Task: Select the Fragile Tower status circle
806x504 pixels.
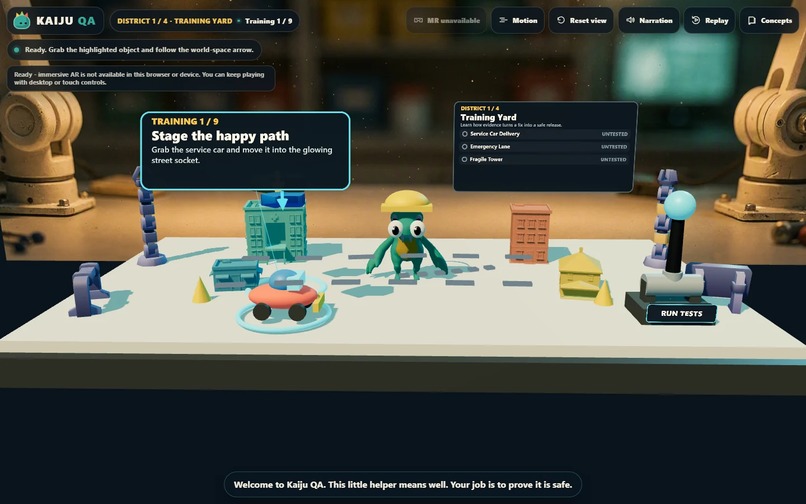Action: click(465, 159)
